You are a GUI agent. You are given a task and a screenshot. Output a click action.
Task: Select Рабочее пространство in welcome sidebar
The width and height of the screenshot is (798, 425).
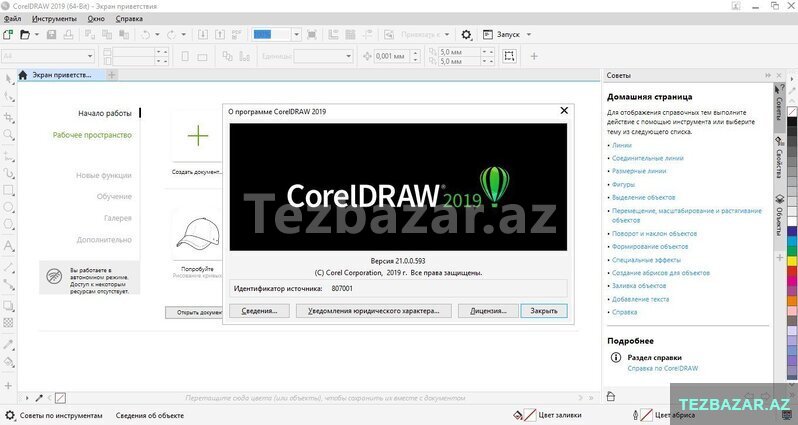(92, 135)
